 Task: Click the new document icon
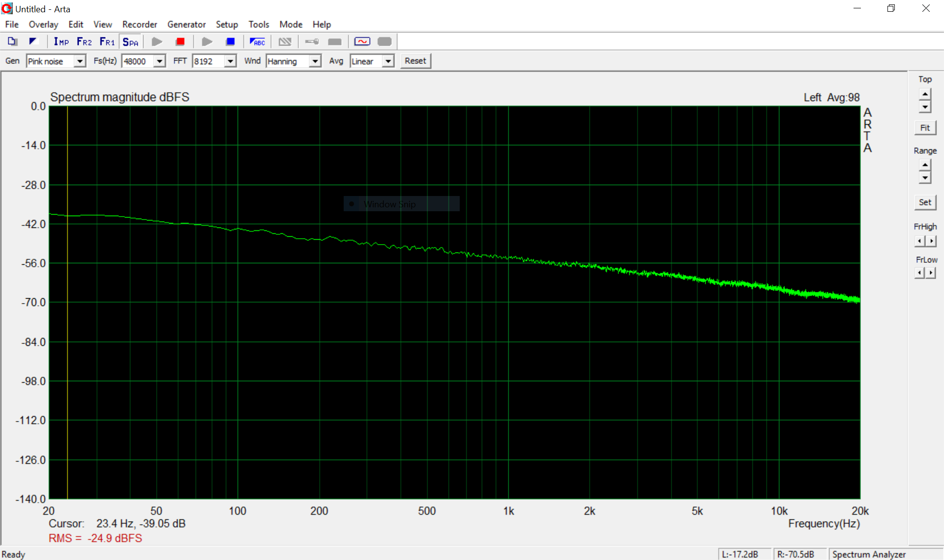(12, 42)
